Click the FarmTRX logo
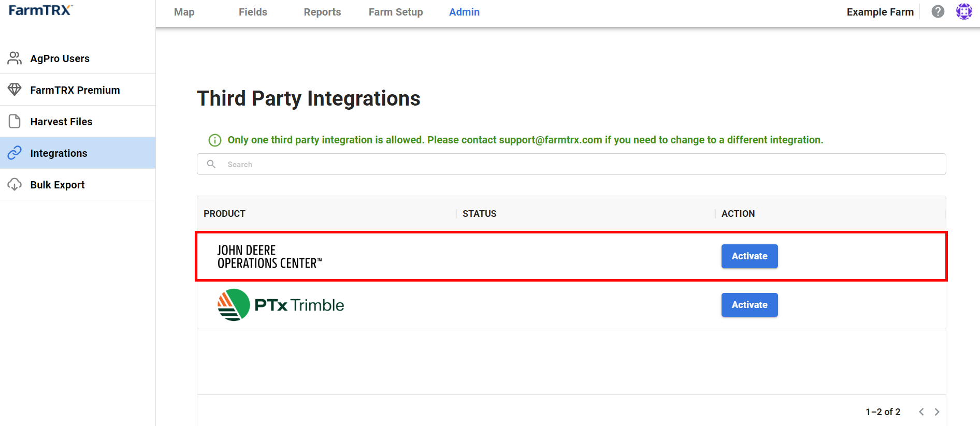Screen dimensions: 980x426 (41, 10)
